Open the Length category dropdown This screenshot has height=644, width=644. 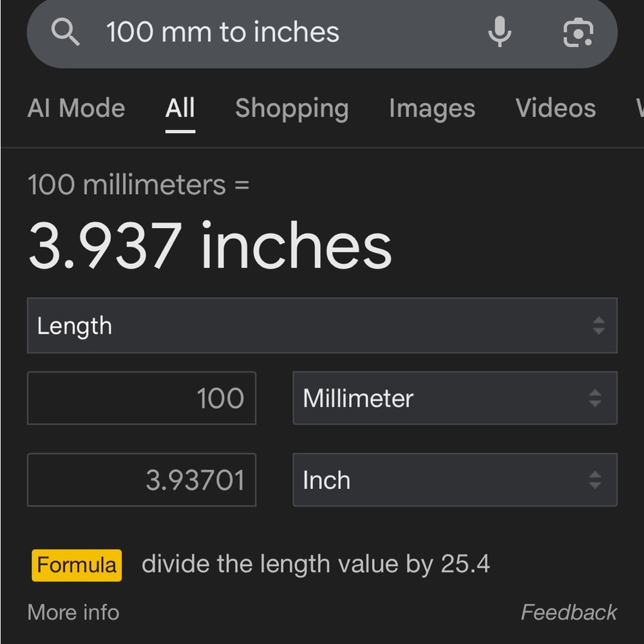pyautogui.click(x=322, y=325)
